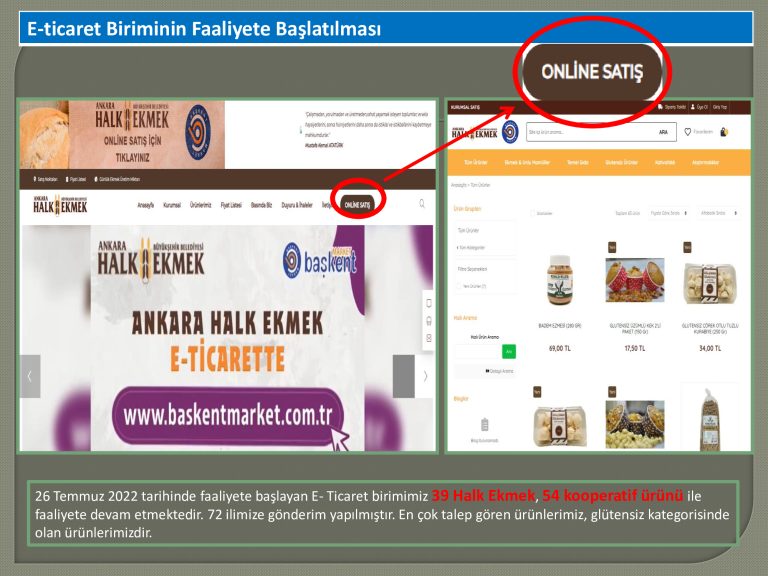The height and width of the screenshot is (576, 768).
Task: Toggle the Yeni Ürünler filter checkbox
Action: (459, 286)
